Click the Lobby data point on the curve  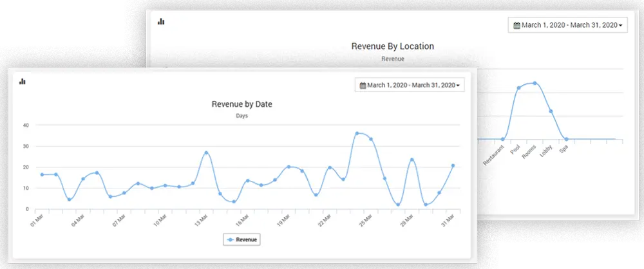(551, 111)
